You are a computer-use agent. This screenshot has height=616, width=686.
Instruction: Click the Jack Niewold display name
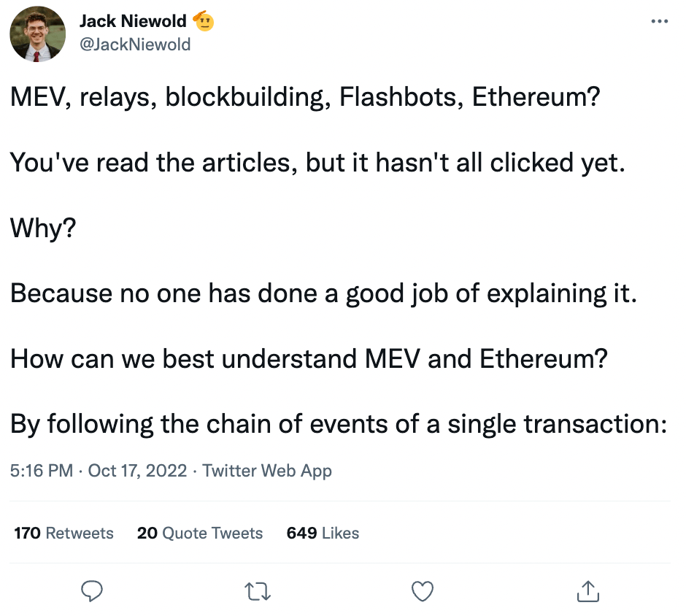tap(133, 21)
